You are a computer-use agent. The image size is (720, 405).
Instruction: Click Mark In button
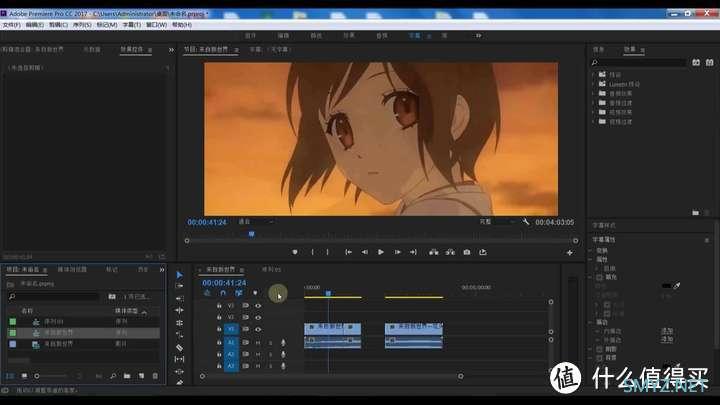click(312, 252)
